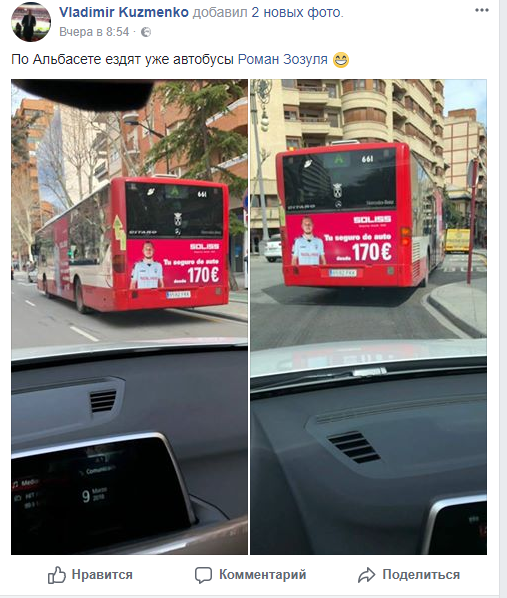Click the Поделиться button label
The image size is (507, 598).
(x=421, y=574)
